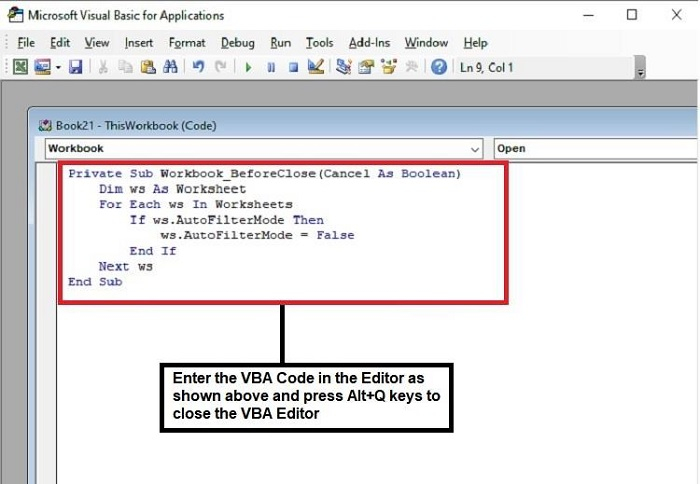Click the Insert UserForm toolbar icon
This screenshot has width=700, height=484.
(x=42, y=67)
